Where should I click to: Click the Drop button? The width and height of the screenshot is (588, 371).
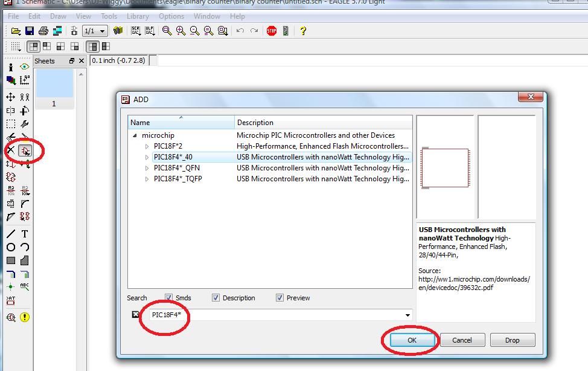pyautogui.click(x=513, y=340)
